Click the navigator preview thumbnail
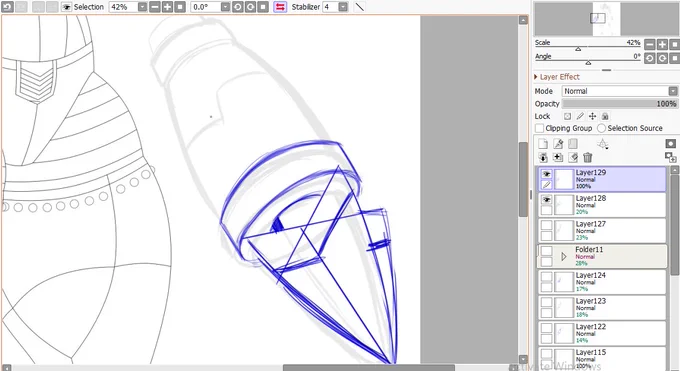680x371 pixels. pyautogui.click(x=606, y=19)
